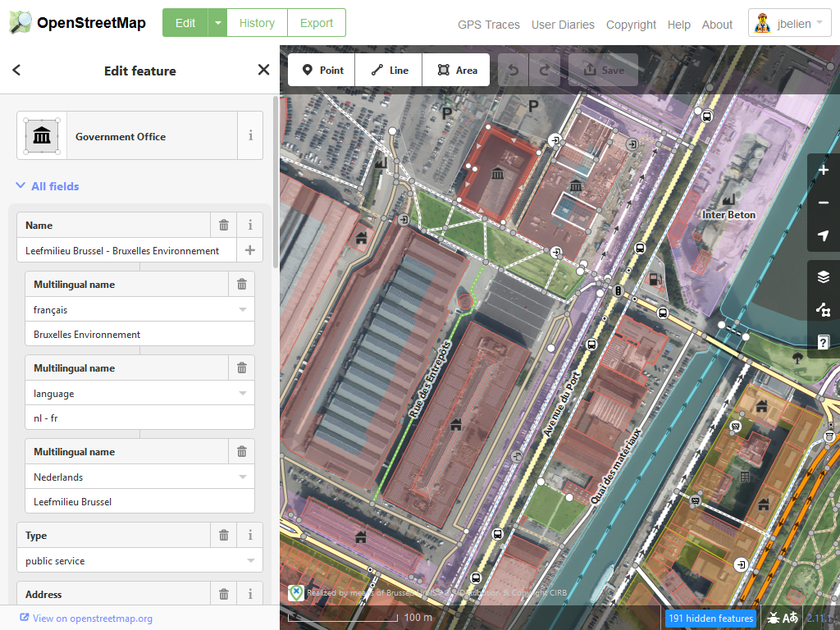Delete the Name field with trash icon
Viewport: 840px width, 630px height.
coord(224,225)
